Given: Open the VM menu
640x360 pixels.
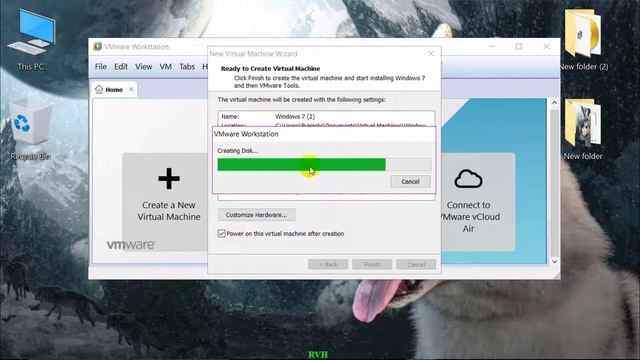Looking at the screenshot, I should tap(166, 67).
